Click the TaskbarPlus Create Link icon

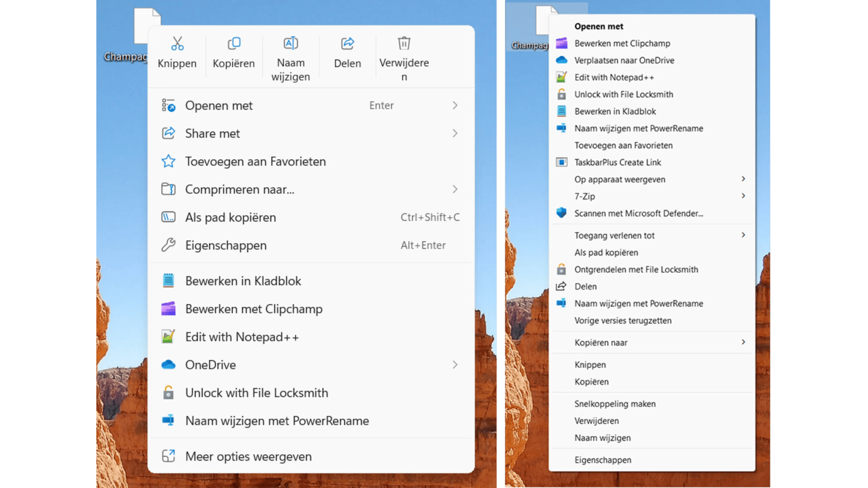click(561, 162)
